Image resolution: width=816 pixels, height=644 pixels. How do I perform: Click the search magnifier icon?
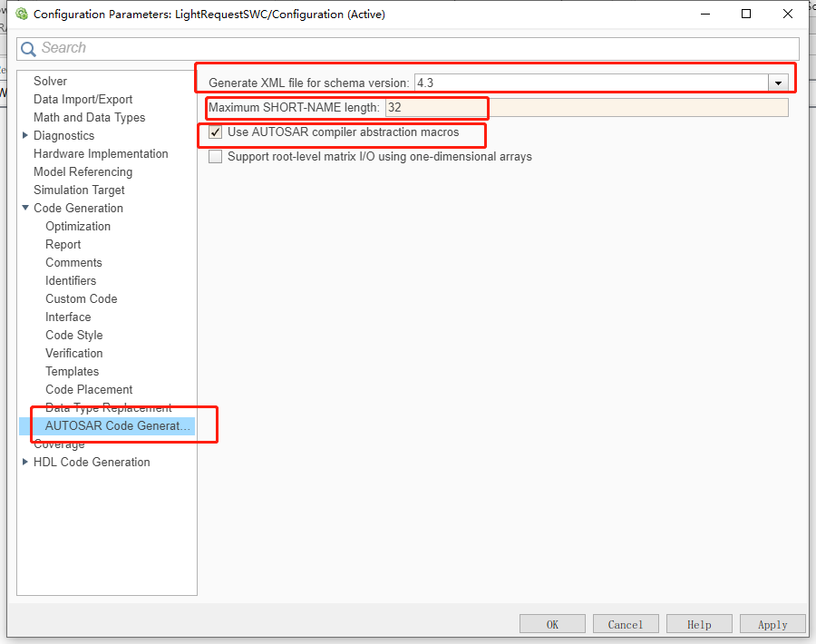pyautogui.click(x=28, y=49)
